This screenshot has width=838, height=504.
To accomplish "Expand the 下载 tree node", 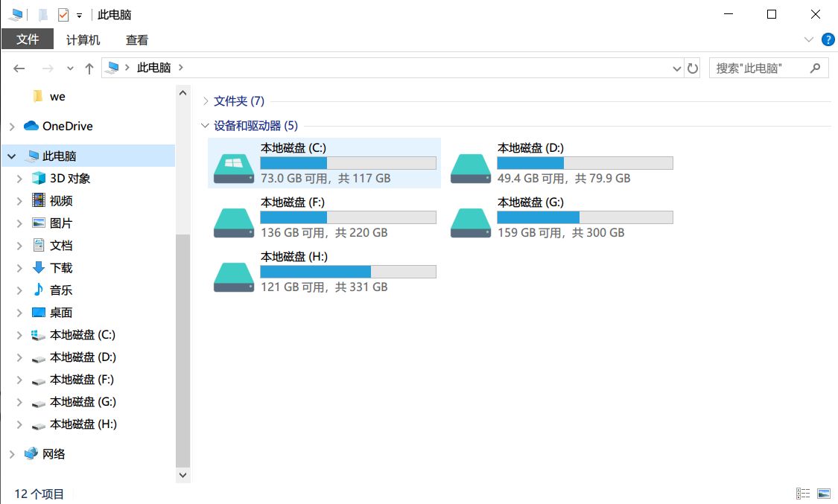I will [19, 268].
